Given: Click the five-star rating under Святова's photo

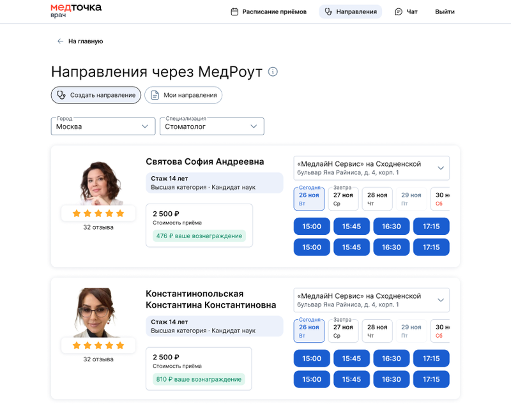Looking at the screenshot, I should (x=98, y=213).
